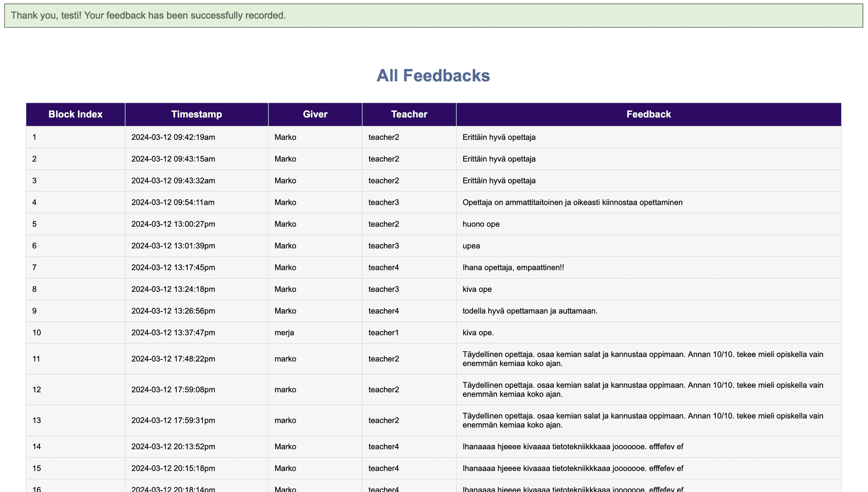Click 'Ihana opettaja, empaattinen!!' feedback
Viewport: 868px width, 492px height.
pos(513,268)
